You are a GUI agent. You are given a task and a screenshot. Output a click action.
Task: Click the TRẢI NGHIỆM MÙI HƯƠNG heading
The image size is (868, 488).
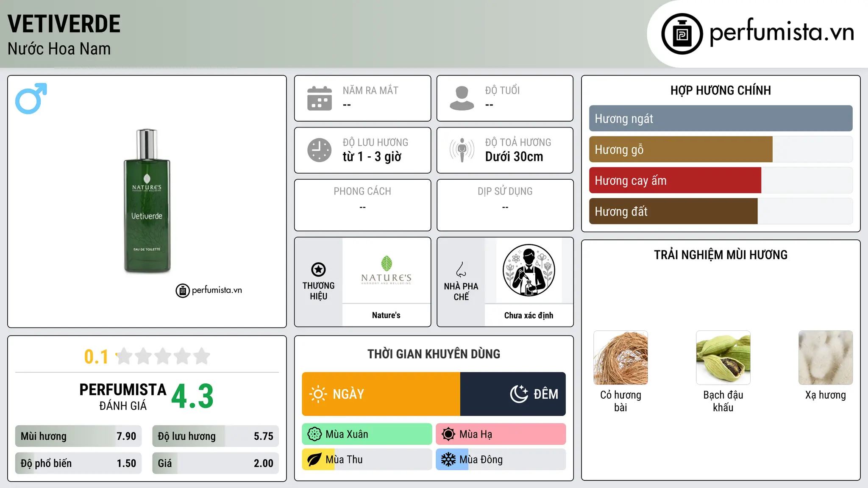[x=721, y=255]
